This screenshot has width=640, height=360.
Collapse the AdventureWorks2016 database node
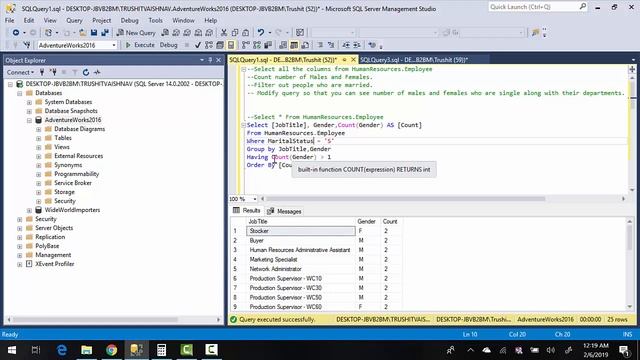(x=29, y=120)
